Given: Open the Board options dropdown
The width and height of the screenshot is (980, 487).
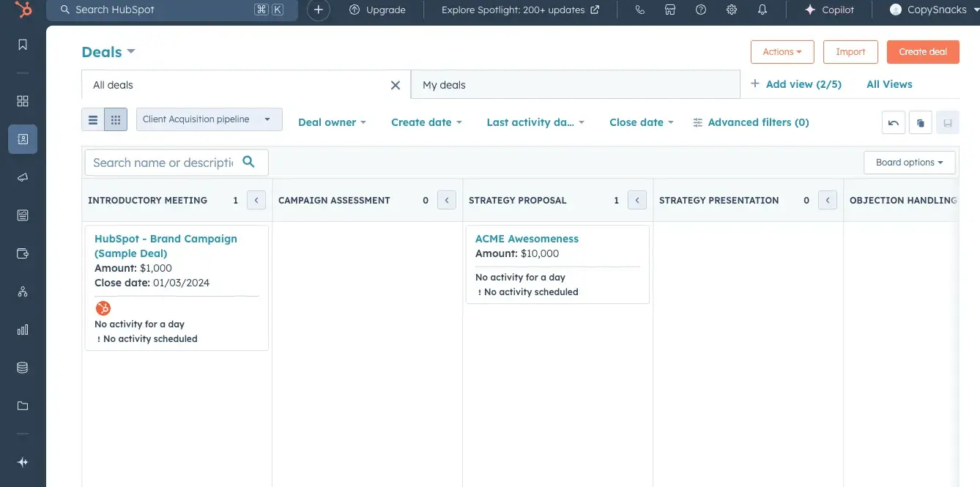Looking at the screenshot, I should coord(910,163).
